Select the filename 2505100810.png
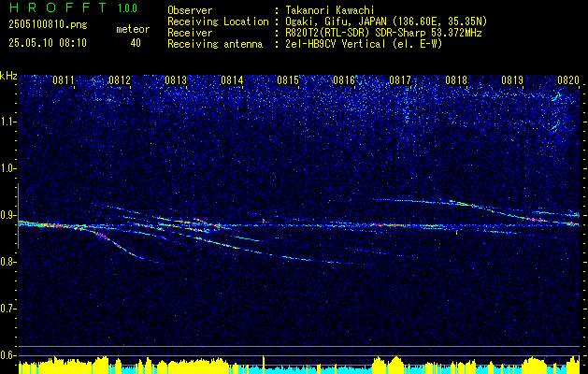Viewport: 588px width, 374px height. [48, 24]
